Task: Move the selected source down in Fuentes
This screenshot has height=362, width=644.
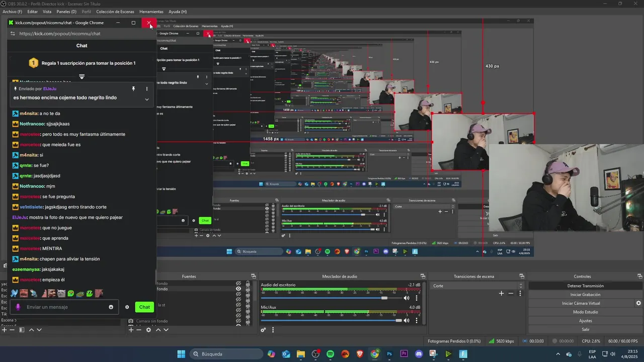Action: pyautogui.click(x=166, y=330)
